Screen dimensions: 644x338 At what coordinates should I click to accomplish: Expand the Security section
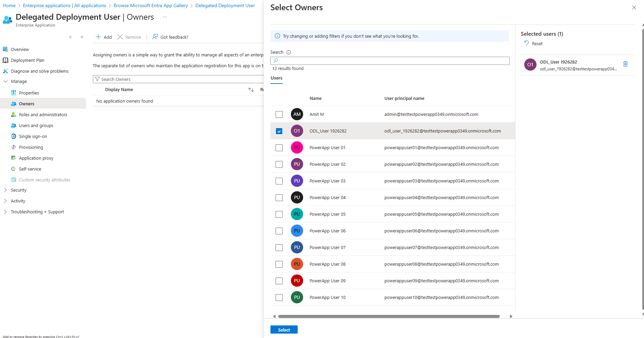5,190
